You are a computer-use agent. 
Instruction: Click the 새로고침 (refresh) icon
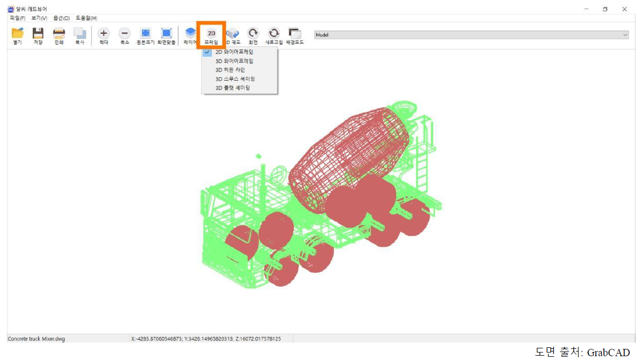274,33
